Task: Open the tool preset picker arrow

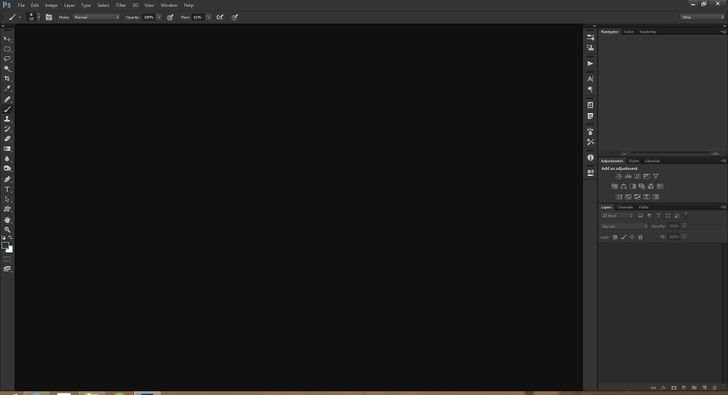Action: [20, 17]
